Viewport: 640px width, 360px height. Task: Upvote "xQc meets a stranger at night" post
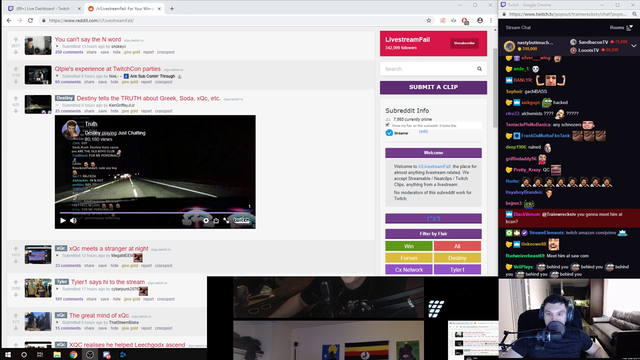16,249
